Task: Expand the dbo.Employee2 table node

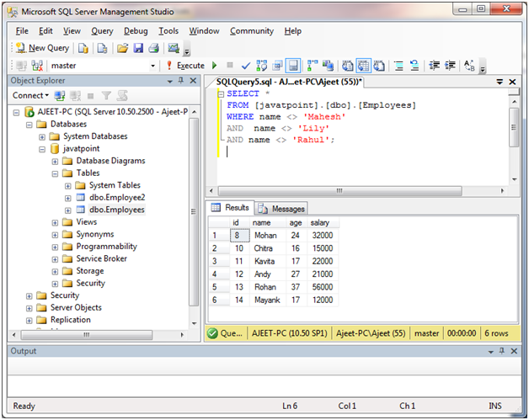Action: (x=68, y=198)
